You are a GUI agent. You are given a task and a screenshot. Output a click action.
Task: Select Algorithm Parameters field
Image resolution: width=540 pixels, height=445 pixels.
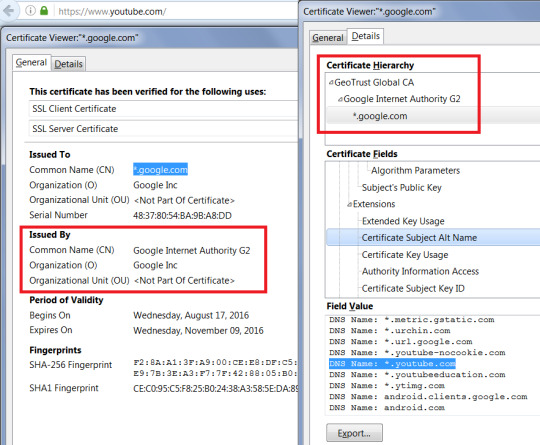tap(415, 170)
